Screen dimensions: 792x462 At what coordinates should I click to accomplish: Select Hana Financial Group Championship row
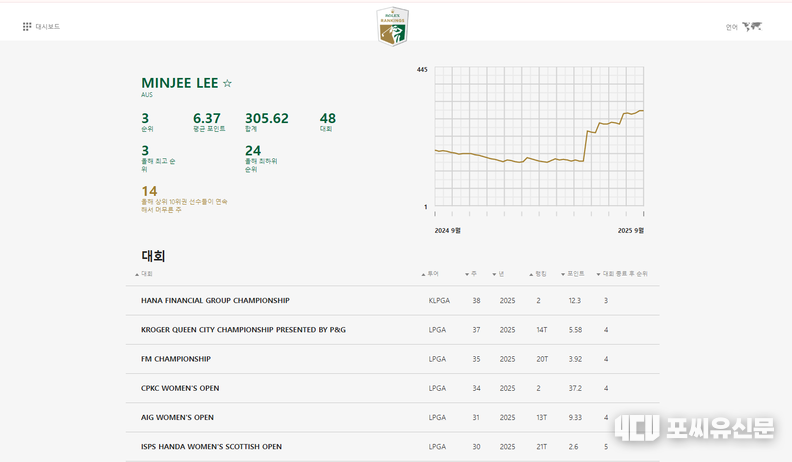pyautogui.click(x=392, y=300)
